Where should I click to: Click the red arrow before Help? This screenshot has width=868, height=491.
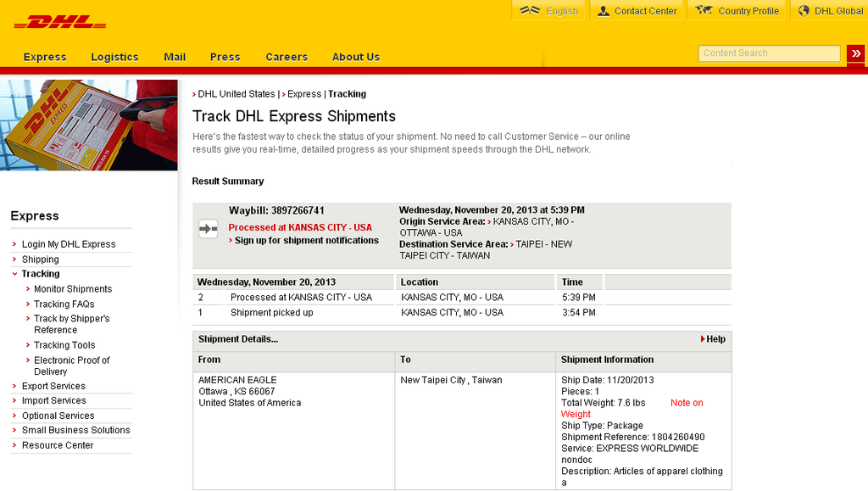[x=703, y=339]
